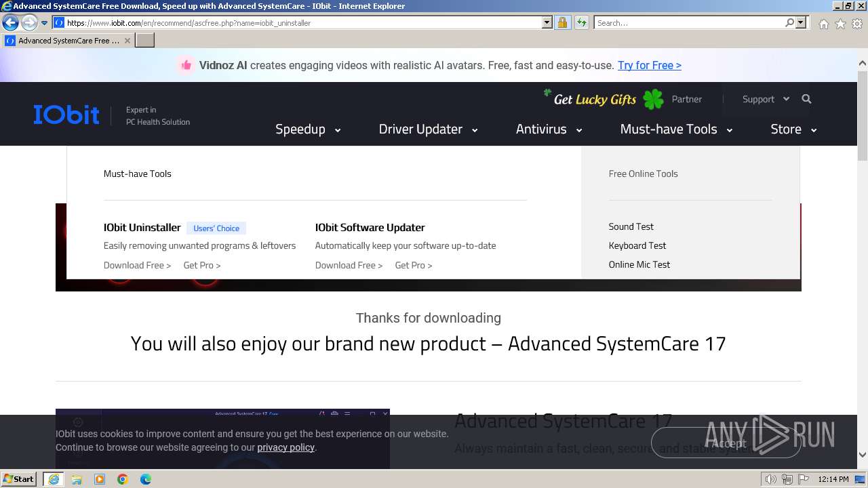The width and height of the screenshot is (868, 488).
Task: Click the IE Home icon
Action: pyautogui.click(x=823, y=24)
